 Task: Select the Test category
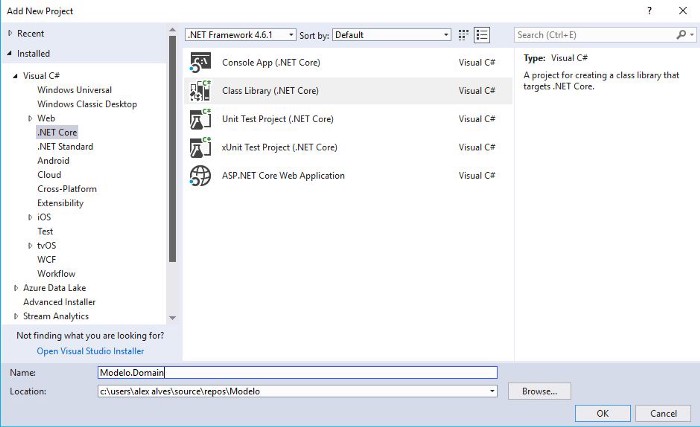click(x=45, y=231)
